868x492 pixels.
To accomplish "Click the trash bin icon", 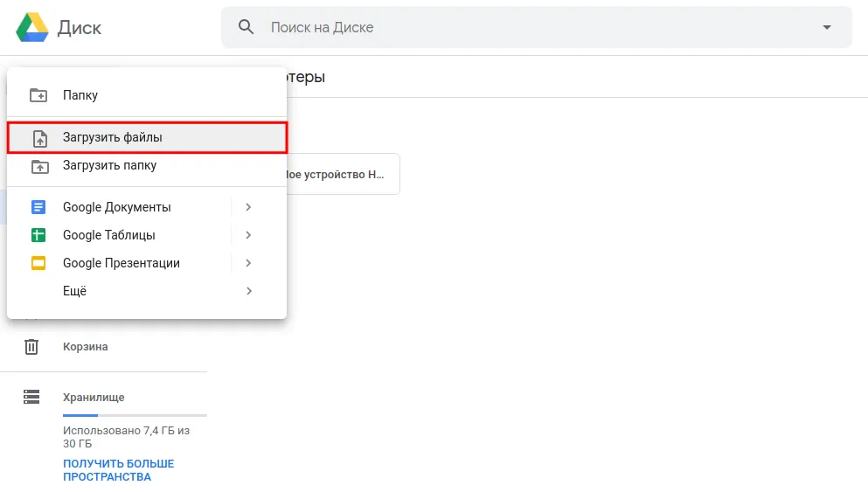I will (31, 347).
